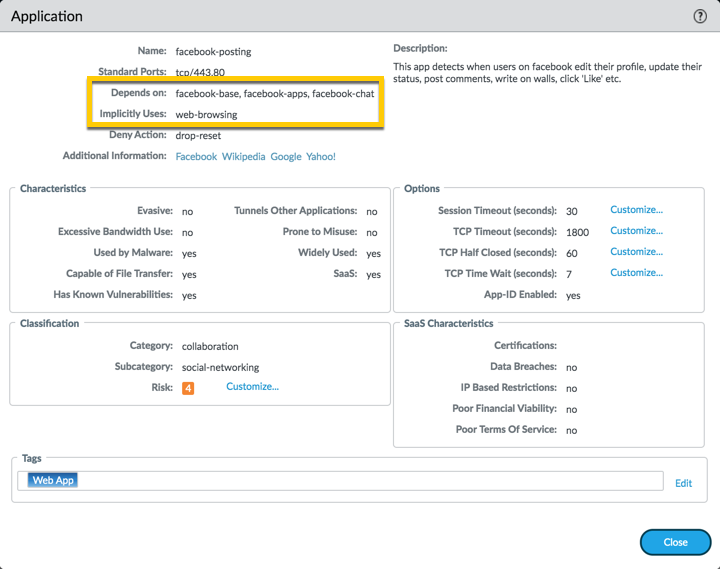Image resolution: width=720 pixels, height=569 pixels.
Task: Select the standard ports tcp/443,80 value
Action: point(200,72)
